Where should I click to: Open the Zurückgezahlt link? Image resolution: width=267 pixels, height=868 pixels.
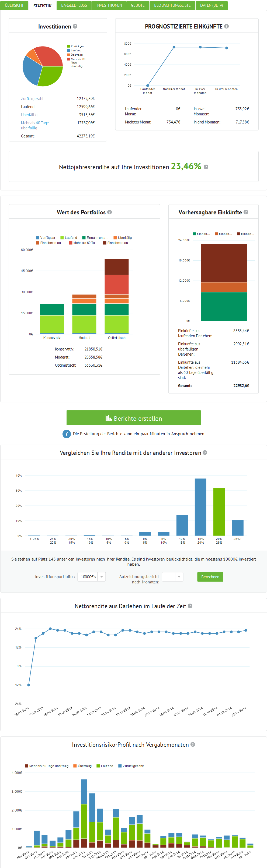(33, 99)
